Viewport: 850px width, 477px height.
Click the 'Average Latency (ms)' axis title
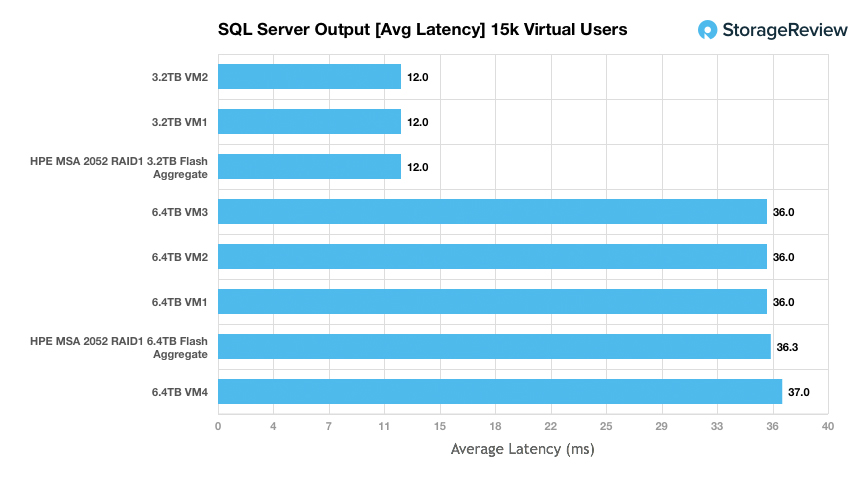[x=523, y=449]
